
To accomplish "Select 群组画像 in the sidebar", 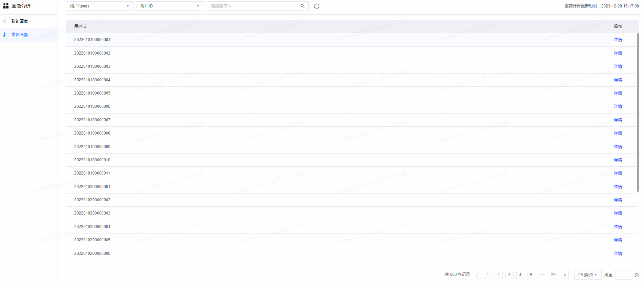I will tap(29, 21).
